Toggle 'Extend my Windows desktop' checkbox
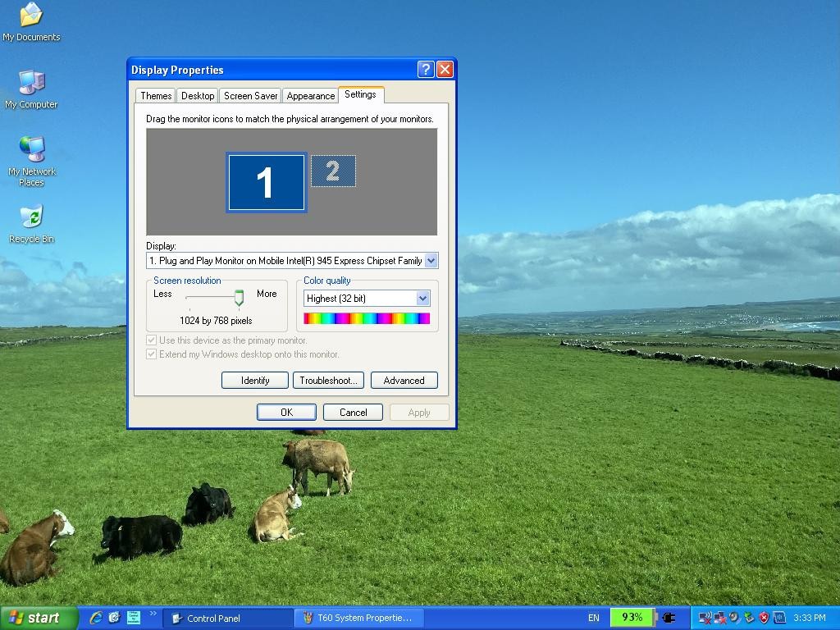Image resolution: width=840 pixels, height=630 pixels. (x=152, y=354)
